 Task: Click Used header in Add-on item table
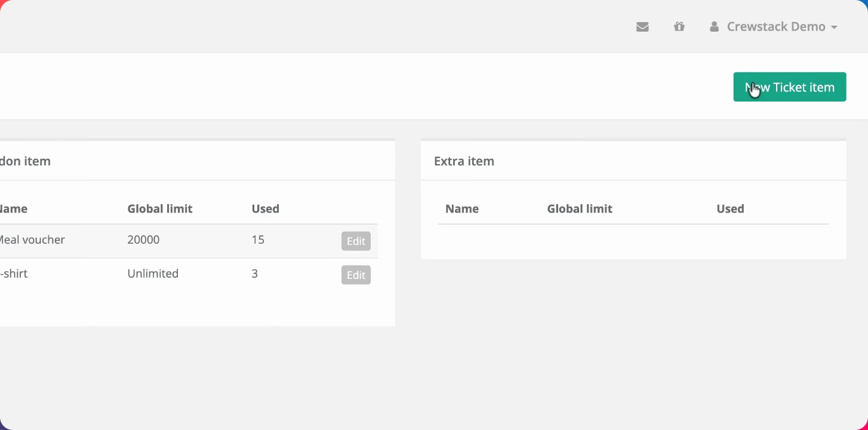coord(266,208)
